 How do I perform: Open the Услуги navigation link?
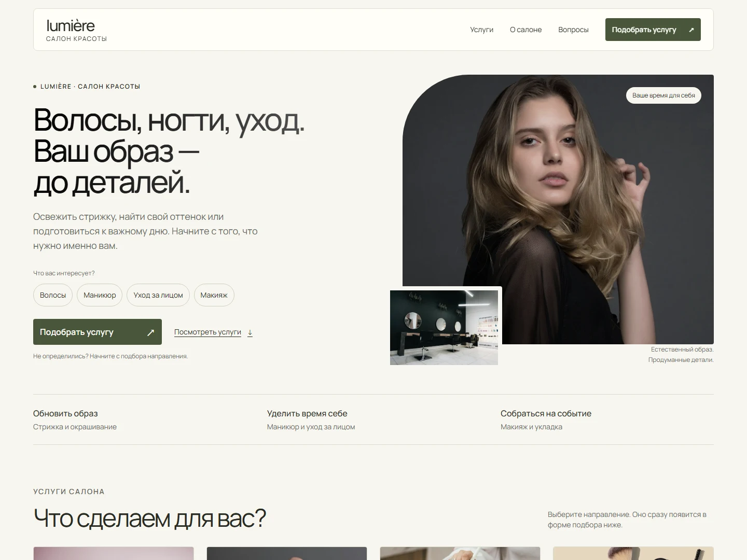(x=481, y=30)
